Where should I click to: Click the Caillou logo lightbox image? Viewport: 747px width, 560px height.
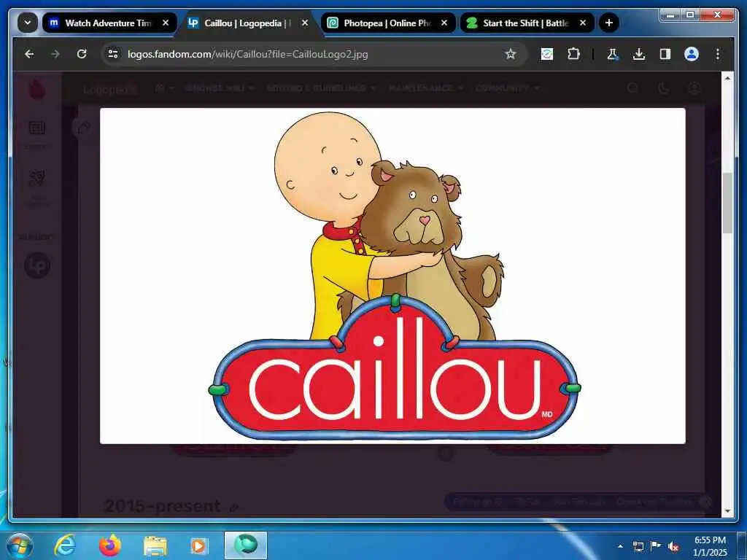tap(392, 276)
